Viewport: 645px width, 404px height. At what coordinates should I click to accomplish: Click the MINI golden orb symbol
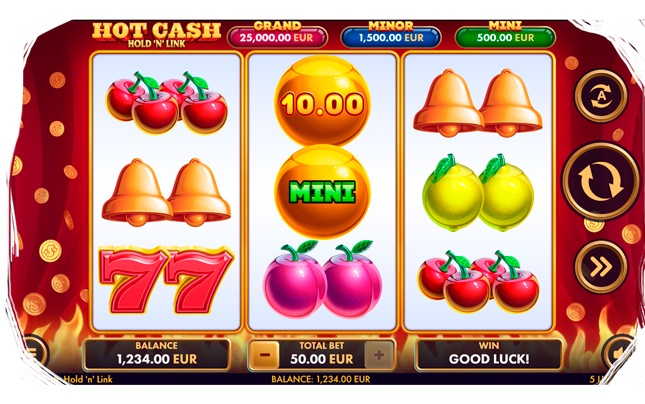click(x=322, y=192)
